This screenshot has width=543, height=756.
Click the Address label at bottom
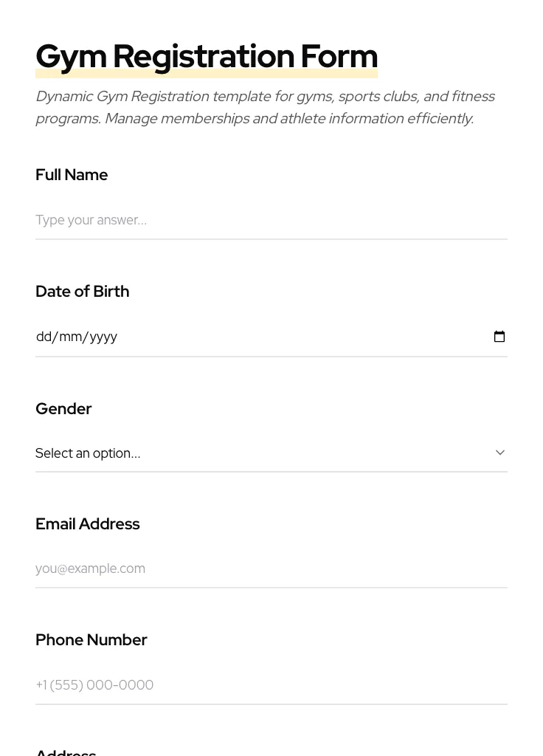[x=66, y=752]
